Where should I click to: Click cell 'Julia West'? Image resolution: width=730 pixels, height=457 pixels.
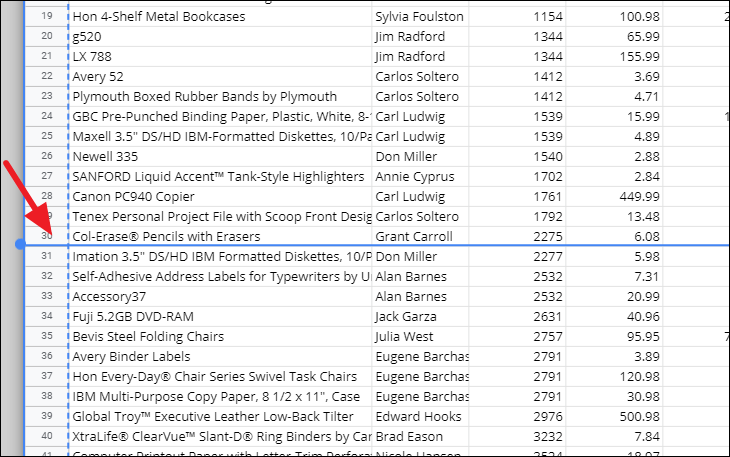pyautogui.click(x=420, y=336)
